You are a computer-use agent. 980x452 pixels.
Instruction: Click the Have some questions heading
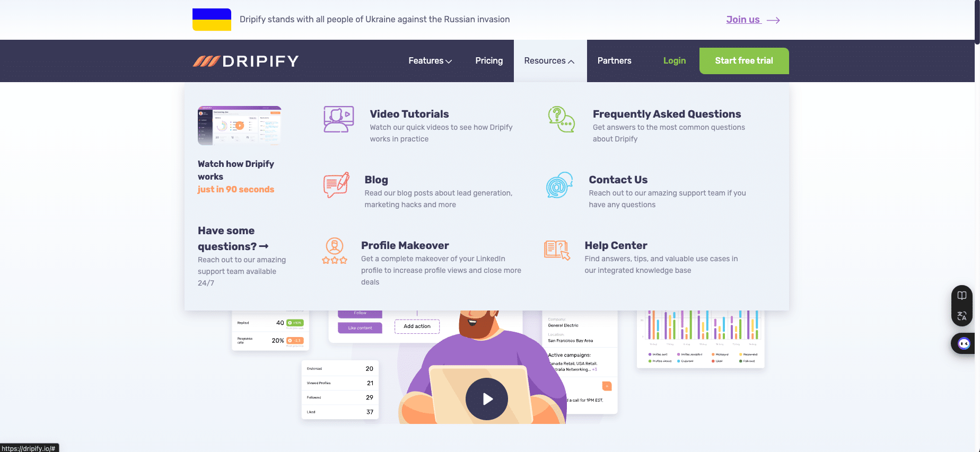point(233,238)
